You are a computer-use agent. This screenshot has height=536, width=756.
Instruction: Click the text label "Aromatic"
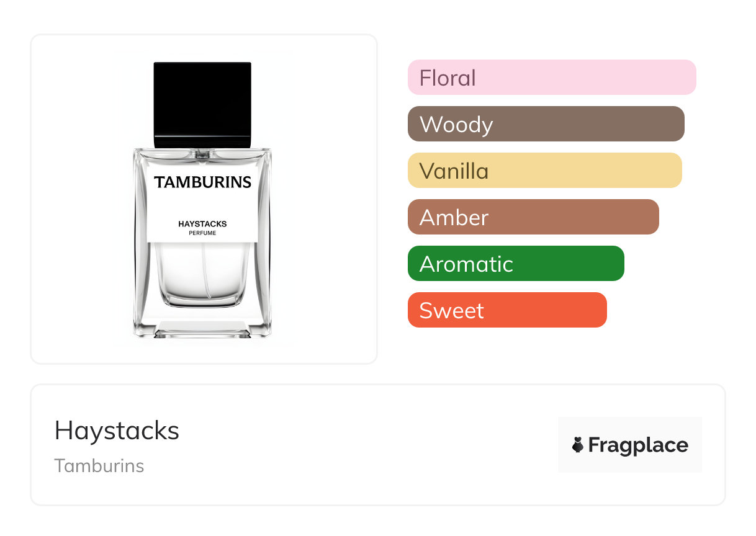click(466, 264)
